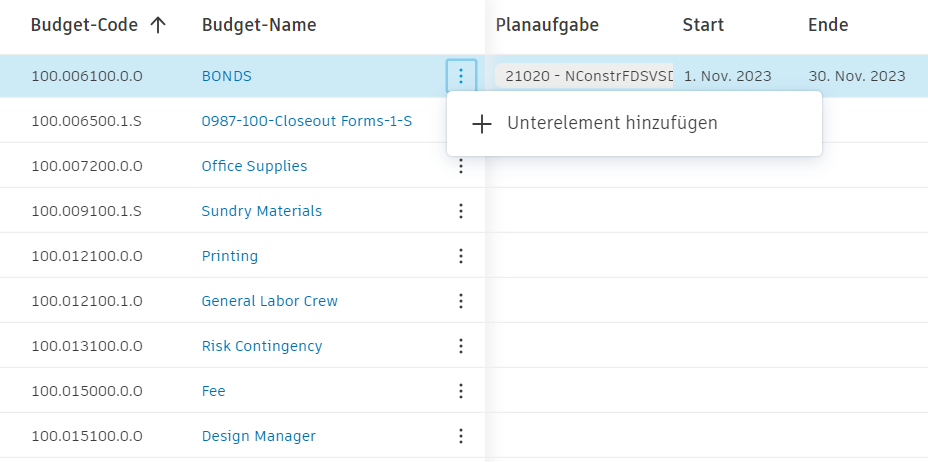Open the 0987-100-Closeout Forms-1-S link
The width and height of the screenshot is (928, 462).
click(x=307, y=121)
